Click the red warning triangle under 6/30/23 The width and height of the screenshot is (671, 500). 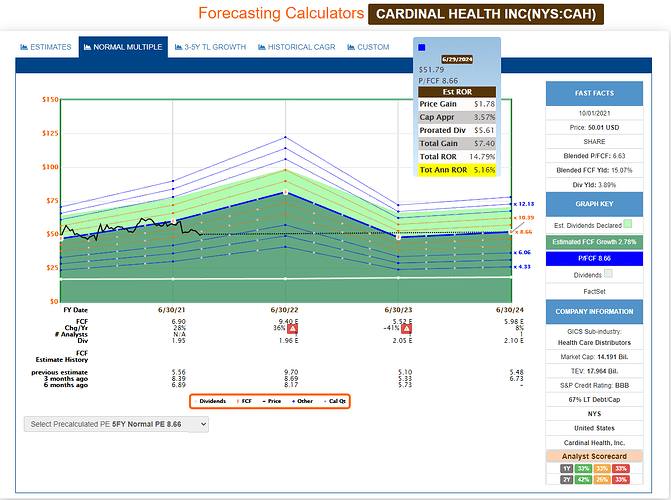point(406,328)
